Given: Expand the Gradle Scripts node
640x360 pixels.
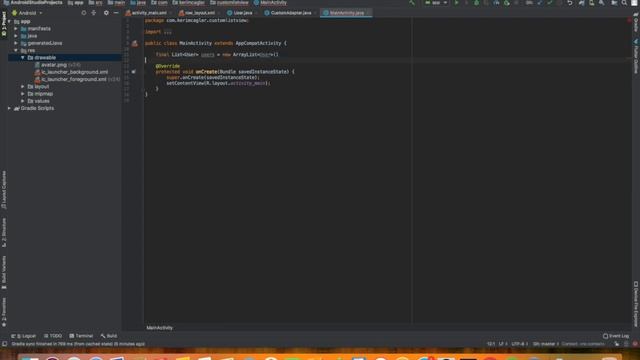Looking at the screenshot, I should [x=9, y=109].
